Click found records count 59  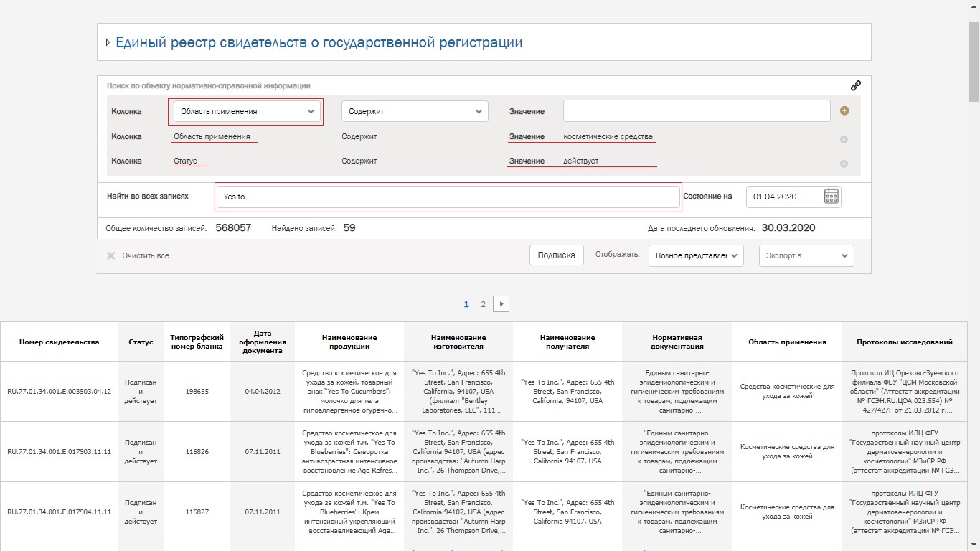tap(349, 228)
